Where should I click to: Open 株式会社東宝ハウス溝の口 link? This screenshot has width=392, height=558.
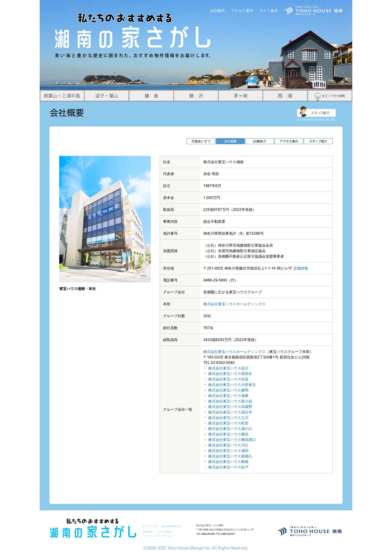[x=230, y=429]
